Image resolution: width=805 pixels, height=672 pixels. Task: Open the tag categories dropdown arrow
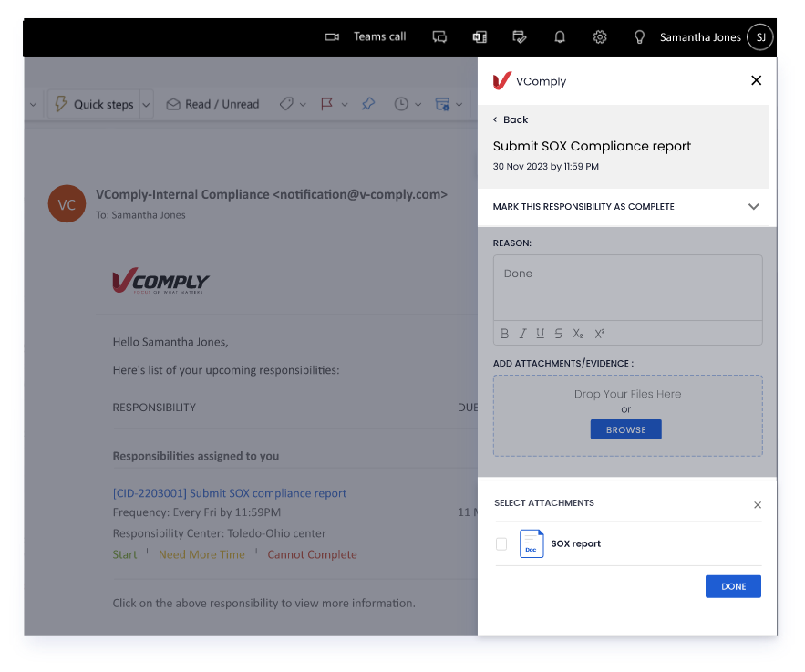click(x=303, y=105)
